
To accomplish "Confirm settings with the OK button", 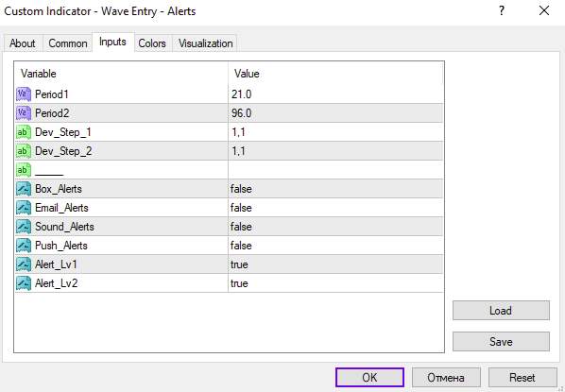I will pyautogui.click(x=369, y=377).
